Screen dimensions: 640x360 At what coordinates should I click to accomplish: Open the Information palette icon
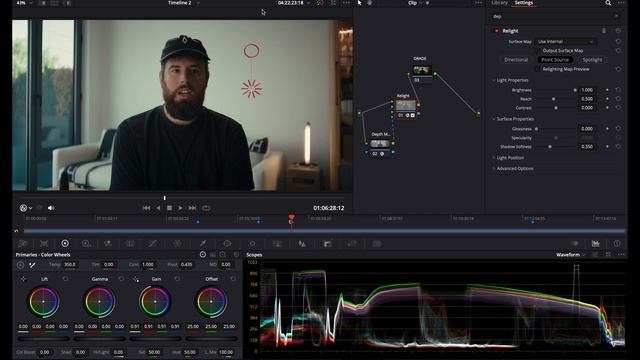point(617,243)
